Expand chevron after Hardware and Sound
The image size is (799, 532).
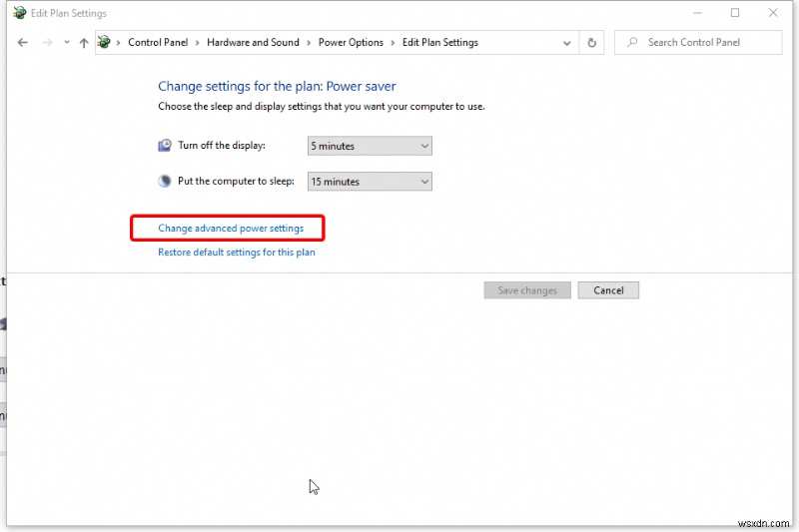(309, 43)
